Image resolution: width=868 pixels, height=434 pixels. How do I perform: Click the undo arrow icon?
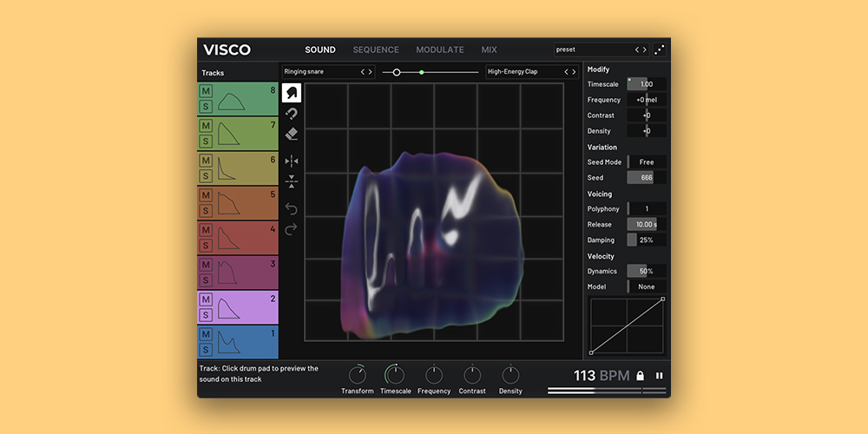292,208
